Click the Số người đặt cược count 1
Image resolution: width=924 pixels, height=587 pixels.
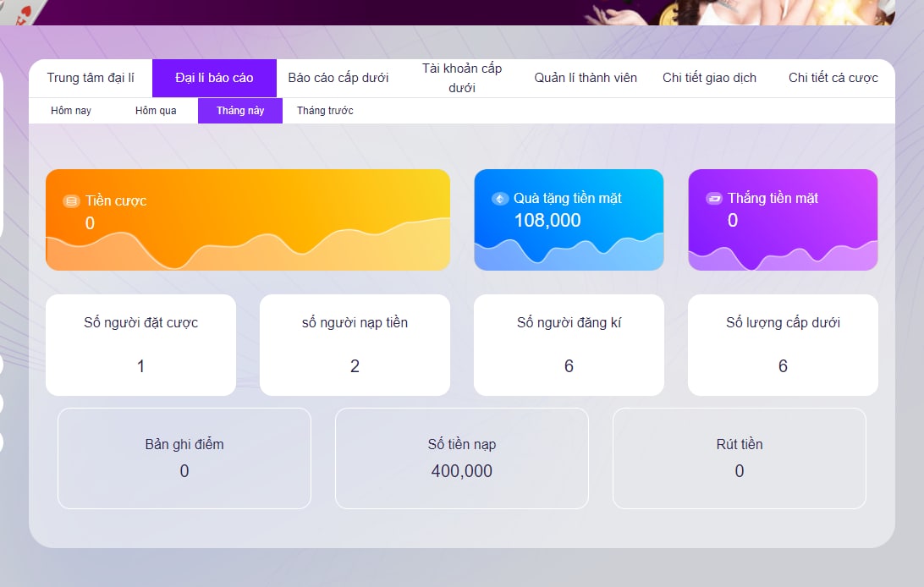140,366
